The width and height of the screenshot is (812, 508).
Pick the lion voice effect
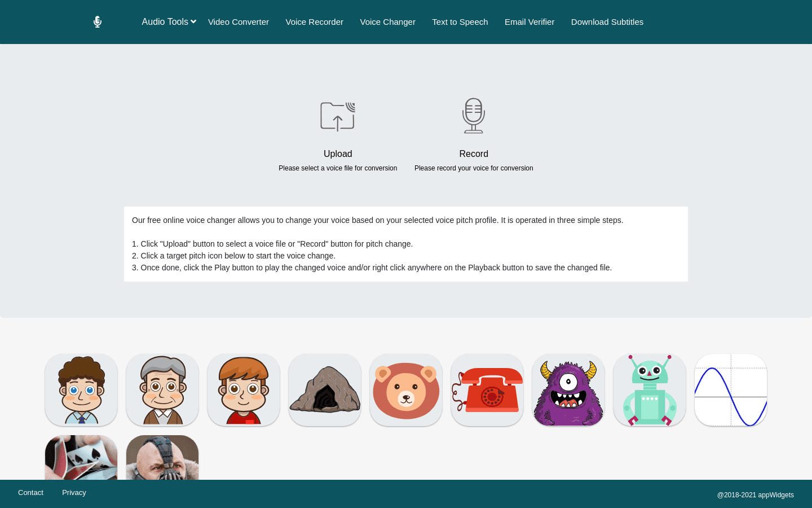tap(406, 390)
